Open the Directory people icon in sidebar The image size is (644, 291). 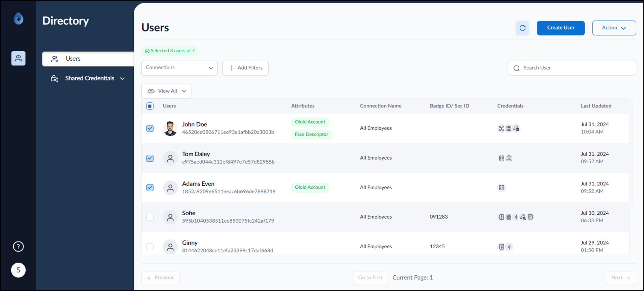pyautogui.click(x=18, y=58)
